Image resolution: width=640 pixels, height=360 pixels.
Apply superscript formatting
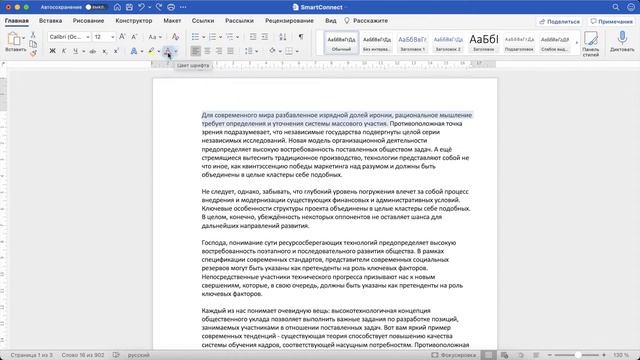[116, 51]
